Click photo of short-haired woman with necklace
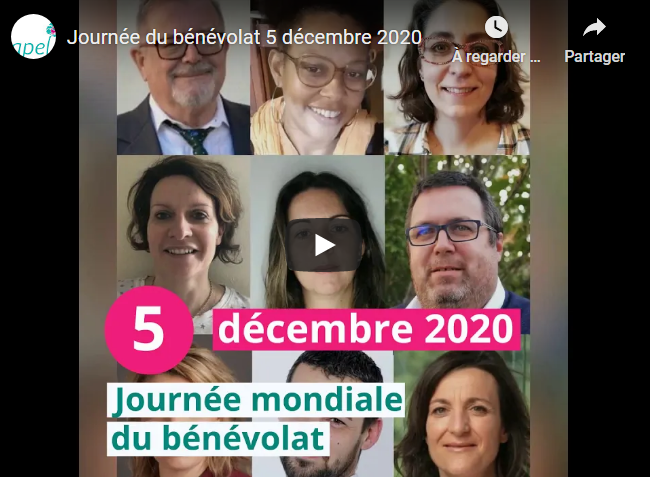Image resolution: width=654 pixels, height=477 pixels. 184,225
